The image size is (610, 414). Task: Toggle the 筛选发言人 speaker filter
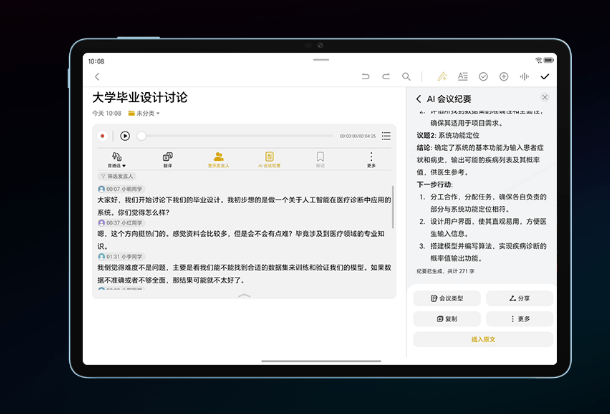(116, 176)
